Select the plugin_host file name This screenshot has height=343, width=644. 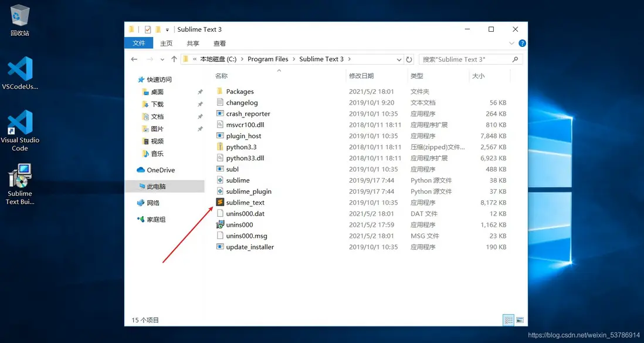[243, 136]
